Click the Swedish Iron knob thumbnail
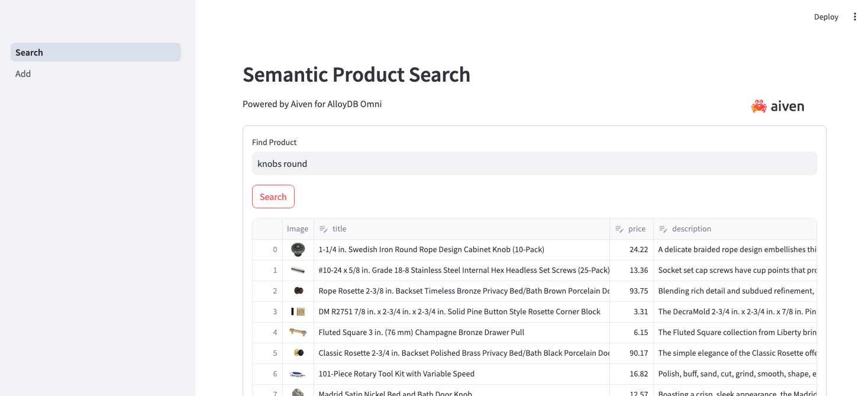This screenshot has height=396, width=868. click(298, 250)
